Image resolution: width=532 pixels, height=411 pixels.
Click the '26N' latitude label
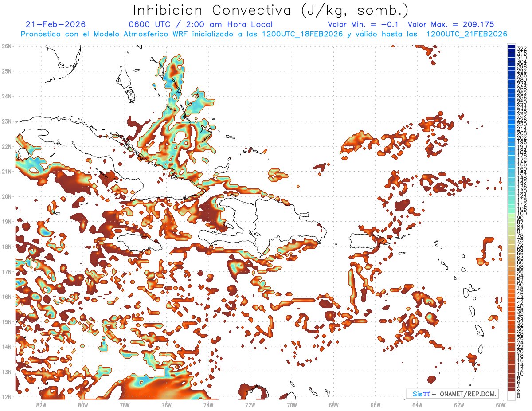coord(7,46)
